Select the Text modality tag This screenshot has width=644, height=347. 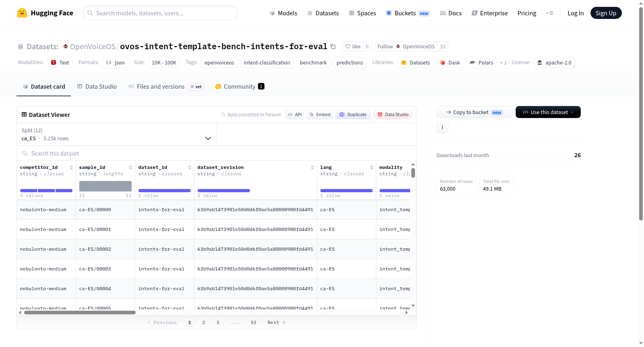click(60, 62)
